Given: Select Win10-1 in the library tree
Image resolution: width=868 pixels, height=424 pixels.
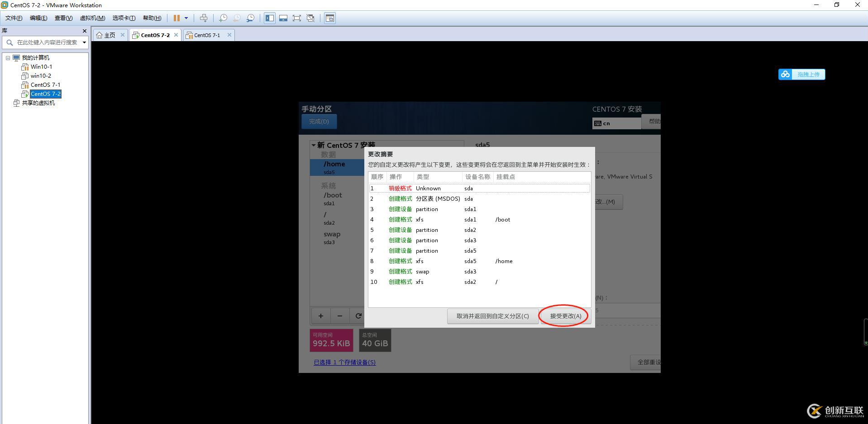Looking at the screenshot, I should [41, 67].
